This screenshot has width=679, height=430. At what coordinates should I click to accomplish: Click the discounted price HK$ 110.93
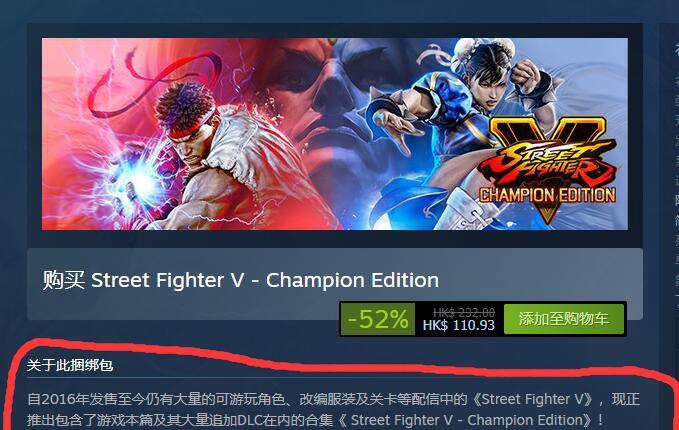pos(459,325)
